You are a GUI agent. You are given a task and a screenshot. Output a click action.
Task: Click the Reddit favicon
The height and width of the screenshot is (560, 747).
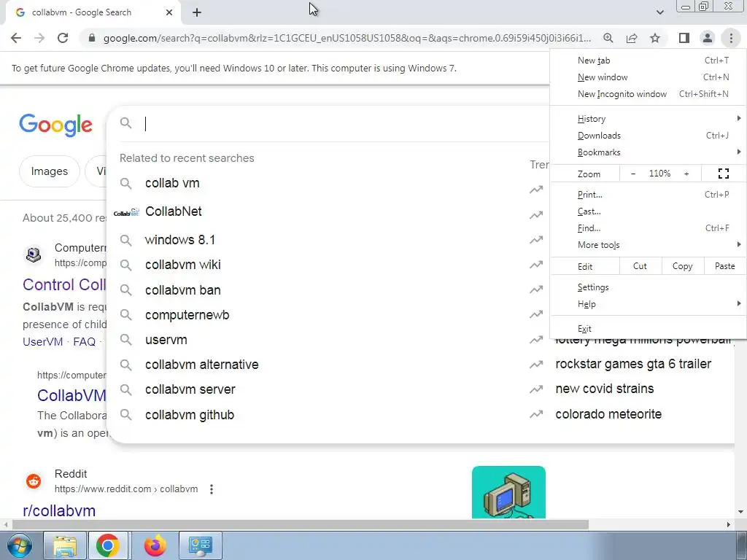click(34, 481)
